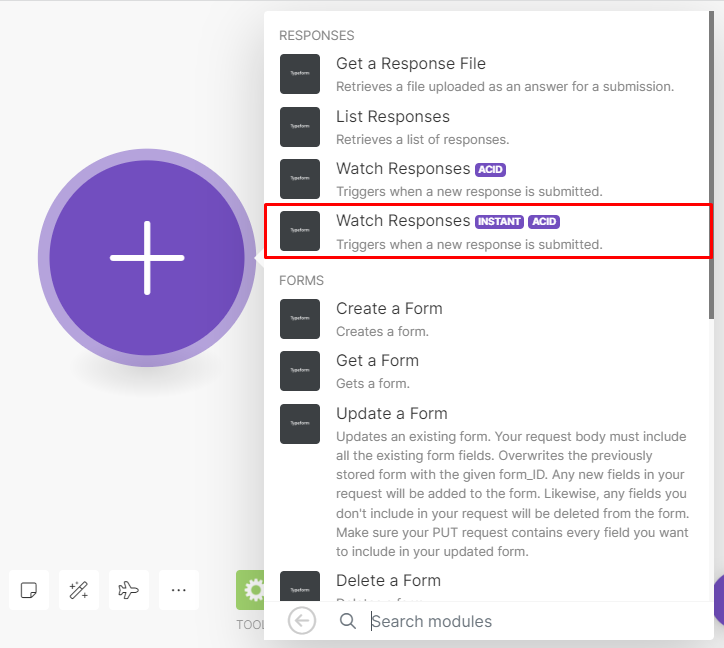The width and height of the screenshot is (724, 648).
Task: Open the notes sticky icon in bottom toolbar
Action: tap(29, 590)
